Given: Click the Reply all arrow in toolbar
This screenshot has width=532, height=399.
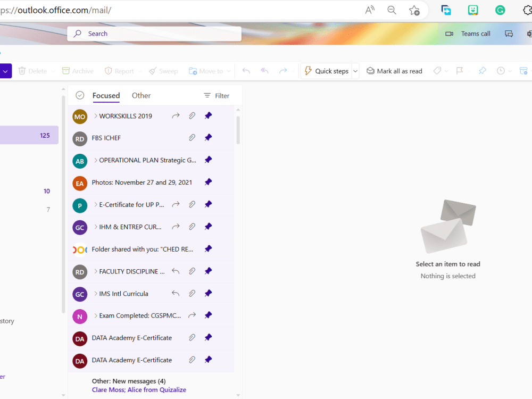Looking at the screenshot, I should (264, 71).
